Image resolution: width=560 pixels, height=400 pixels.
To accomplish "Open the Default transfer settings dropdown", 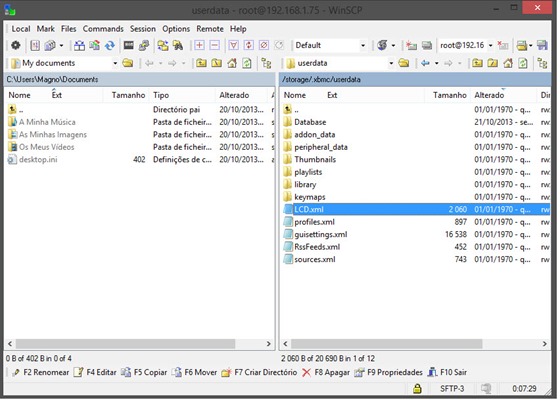I will 363,45.
